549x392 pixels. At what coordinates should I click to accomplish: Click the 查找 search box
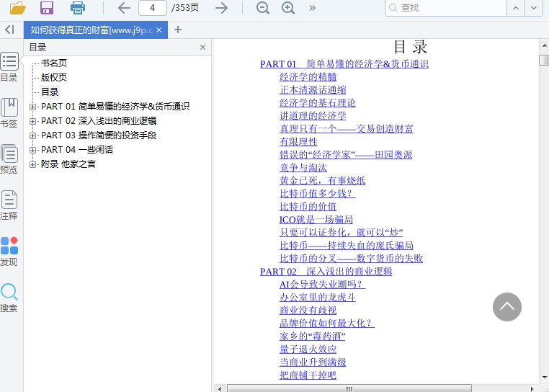click(446, 8)
